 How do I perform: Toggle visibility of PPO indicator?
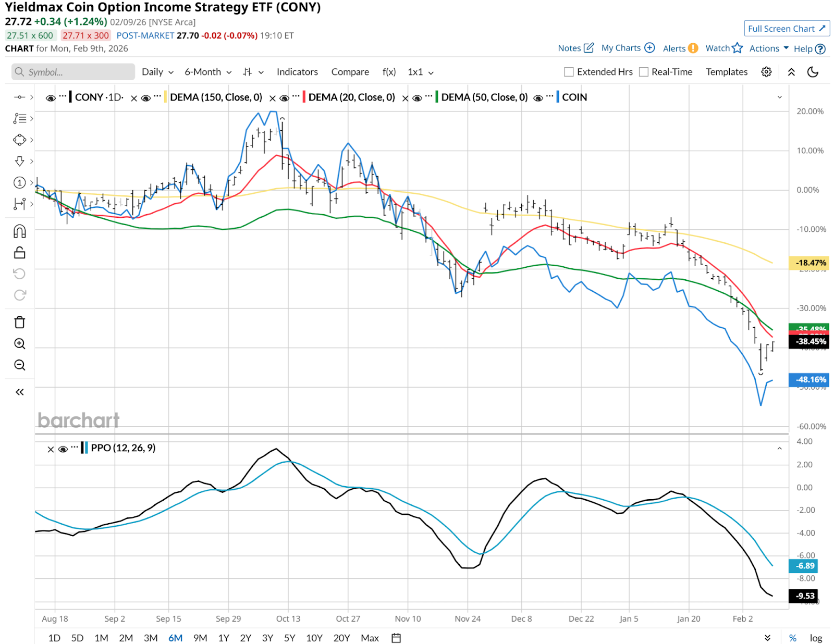[x=63, y=449]
